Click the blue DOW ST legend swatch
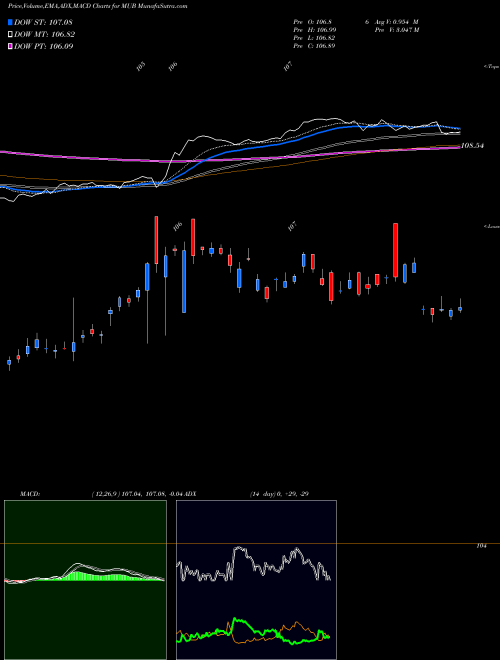The image size is (500, 660). pos(10,22)
